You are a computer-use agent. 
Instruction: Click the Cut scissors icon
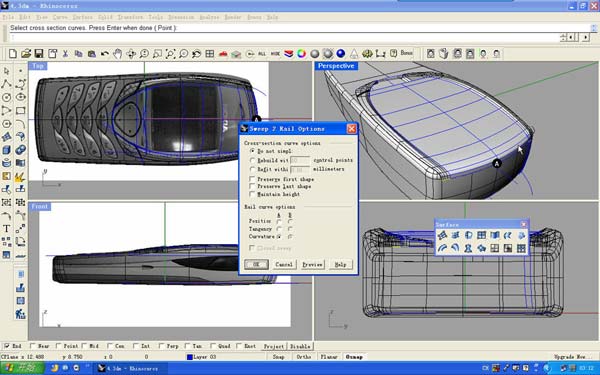[65, 54]
